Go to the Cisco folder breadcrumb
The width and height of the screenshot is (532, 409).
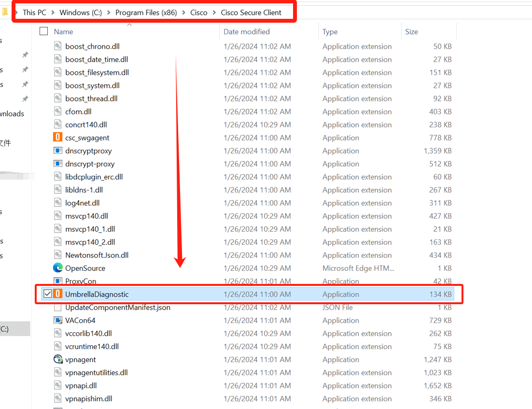click(198, 13)
